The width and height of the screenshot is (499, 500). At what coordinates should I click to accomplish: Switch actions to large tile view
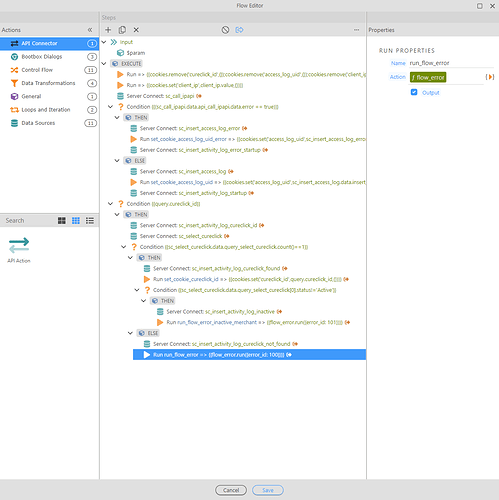tap(62, 221)
